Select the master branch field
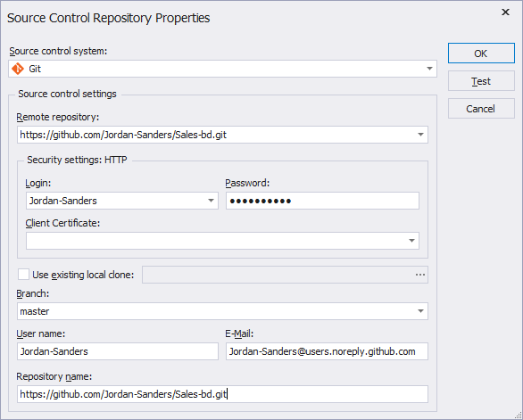 pos(222,311)
